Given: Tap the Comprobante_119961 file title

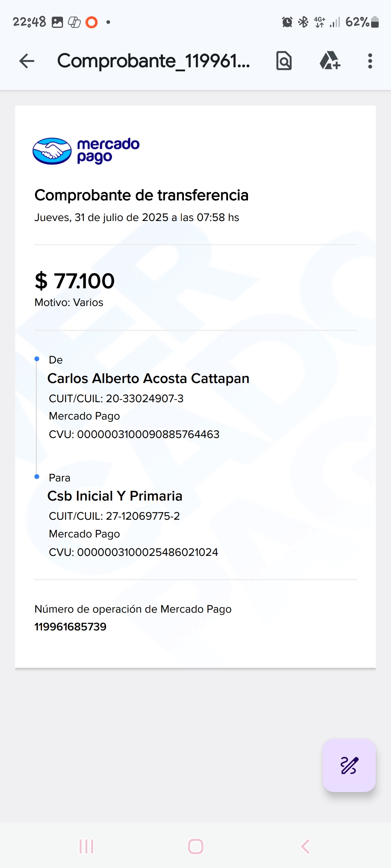Looking at the screenshot, I should point(154,61).
